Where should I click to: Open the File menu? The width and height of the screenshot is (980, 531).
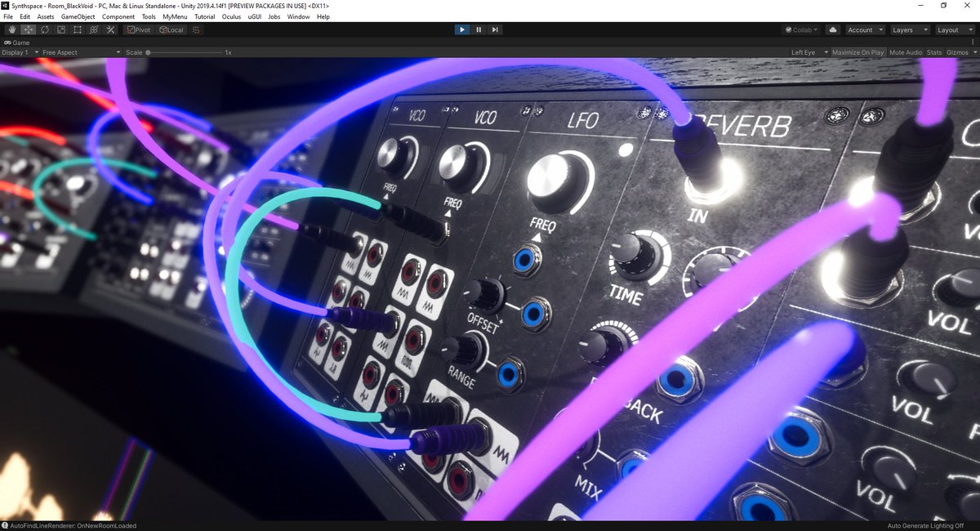coord(8,16)
